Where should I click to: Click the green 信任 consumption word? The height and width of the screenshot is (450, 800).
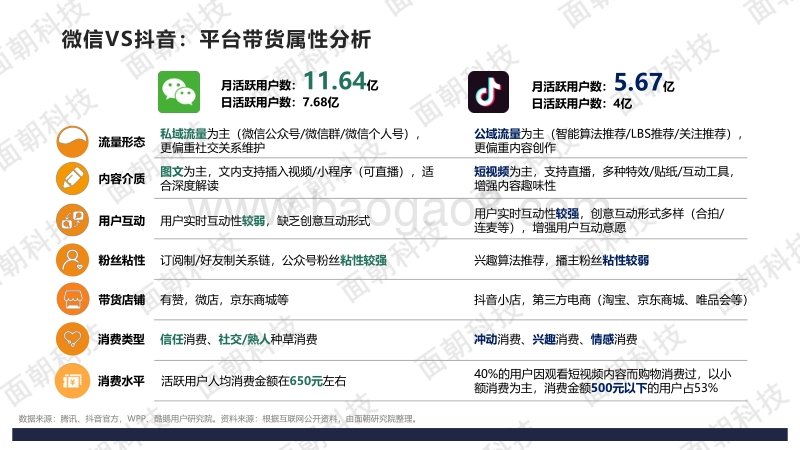click(x=171, y=339)
